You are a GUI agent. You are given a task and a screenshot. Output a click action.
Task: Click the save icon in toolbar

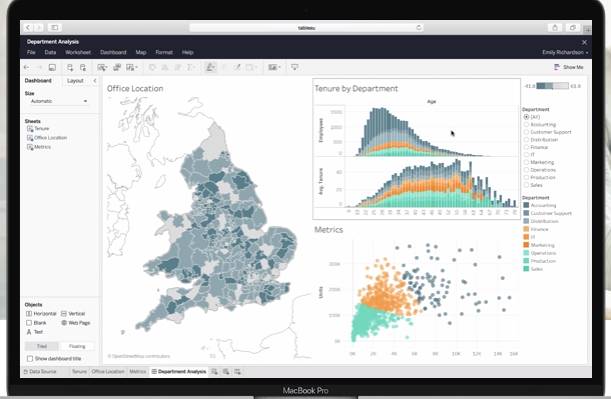52,67
